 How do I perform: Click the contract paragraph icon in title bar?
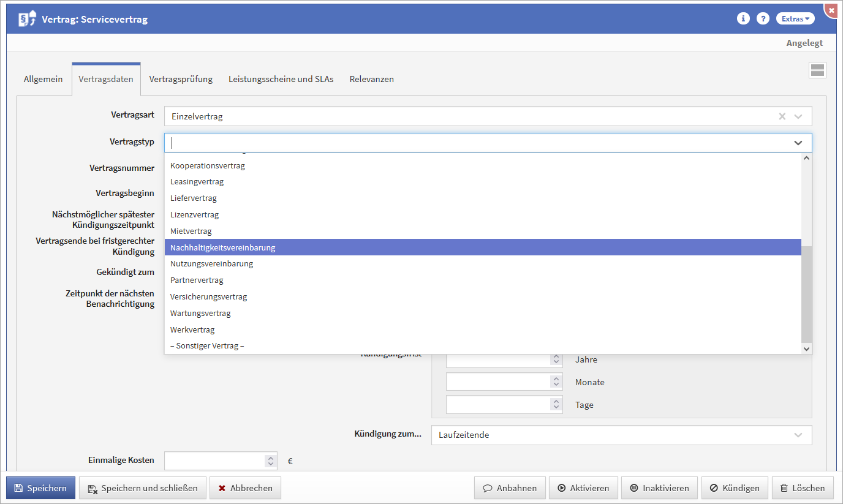27,19
